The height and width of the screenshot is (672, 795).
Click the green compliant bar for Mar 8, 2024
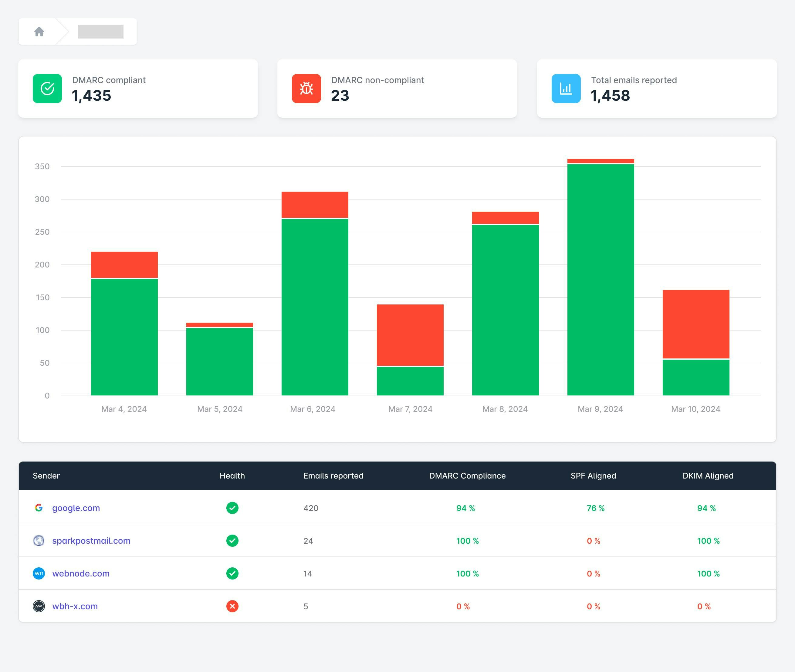pos(505,310)
